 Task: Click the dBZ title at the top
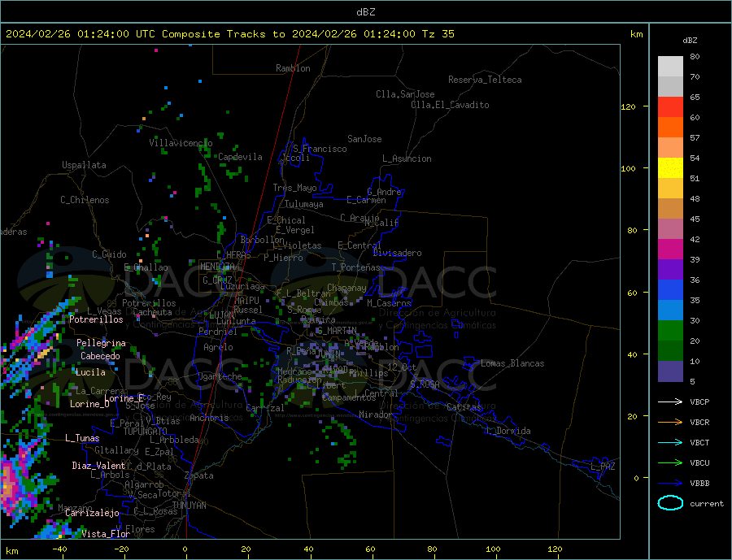tap(365, 12)
